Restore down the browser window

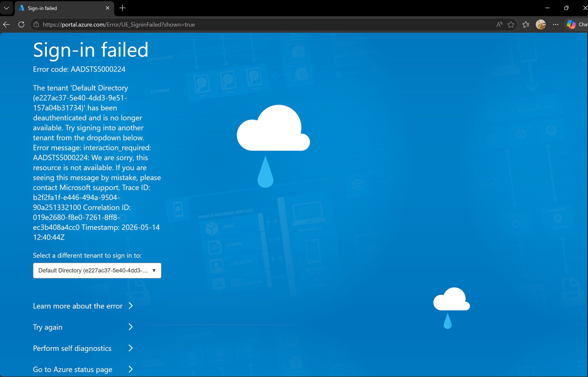[566, 8]
